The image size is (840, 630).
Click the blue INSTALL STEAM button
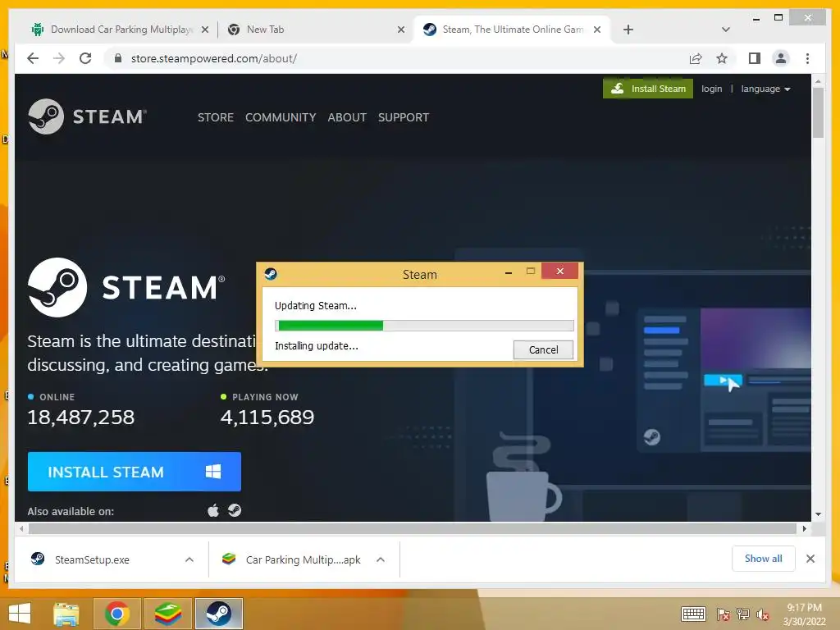[x=135, y=472]
